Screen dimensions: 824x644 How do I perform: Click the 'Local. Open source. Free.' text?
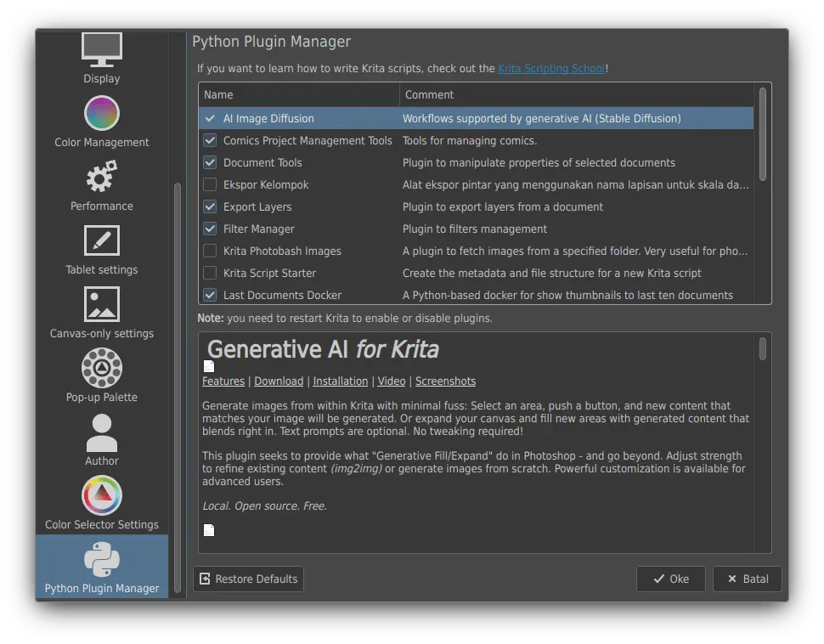[x=264, y=506]
